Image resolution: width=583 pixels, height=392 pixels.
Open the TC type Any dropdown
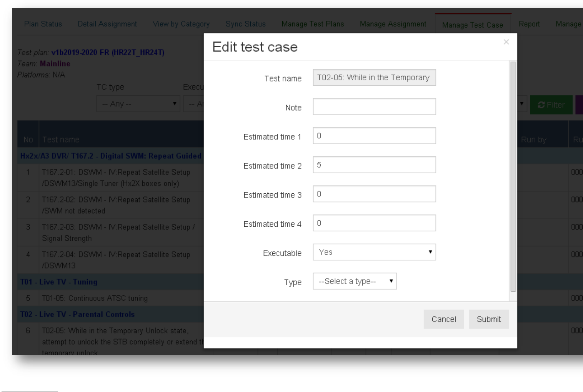pyautogui.click(x=138, y=104)
